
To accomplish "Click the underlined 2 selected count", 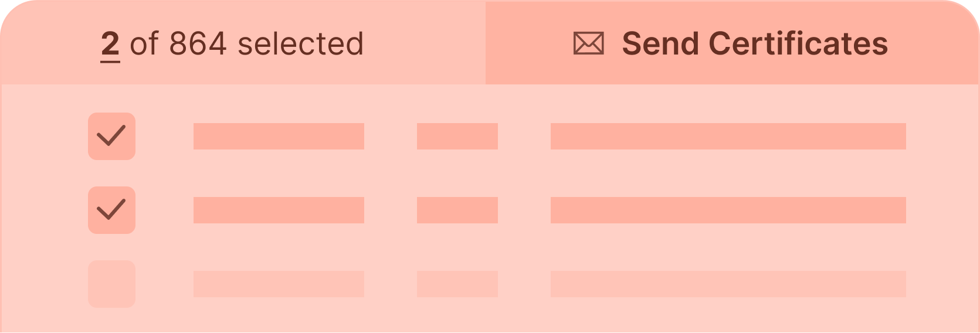I will [110, 45].
